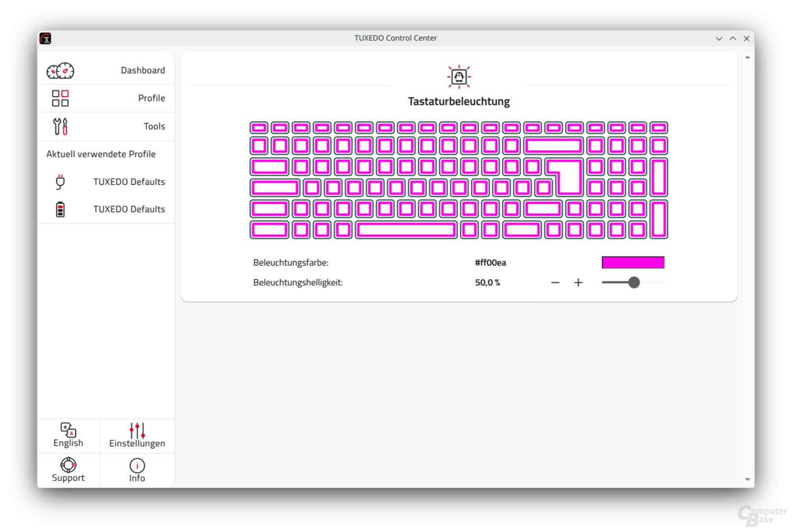
Task: Click the Beleuchtungsfarbe label
Action: [x=291, y=263]
